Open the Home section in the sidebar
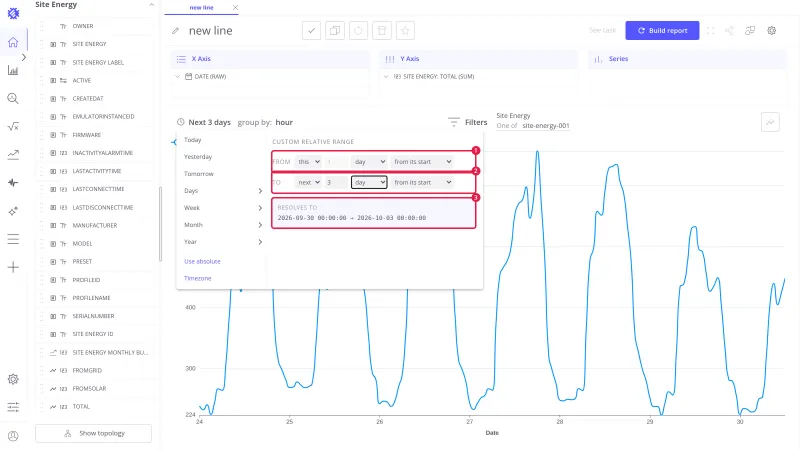This screenshot has width=800, height=450. pos(13,42)
